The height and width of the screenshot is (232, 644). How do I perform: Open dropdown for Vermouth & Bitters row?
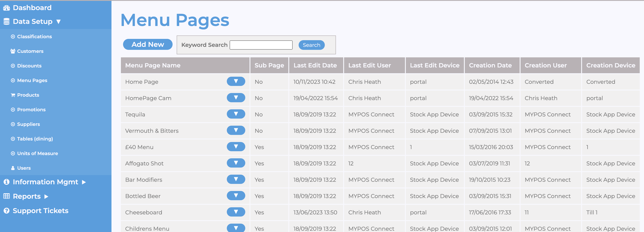(x=236, y=130)
